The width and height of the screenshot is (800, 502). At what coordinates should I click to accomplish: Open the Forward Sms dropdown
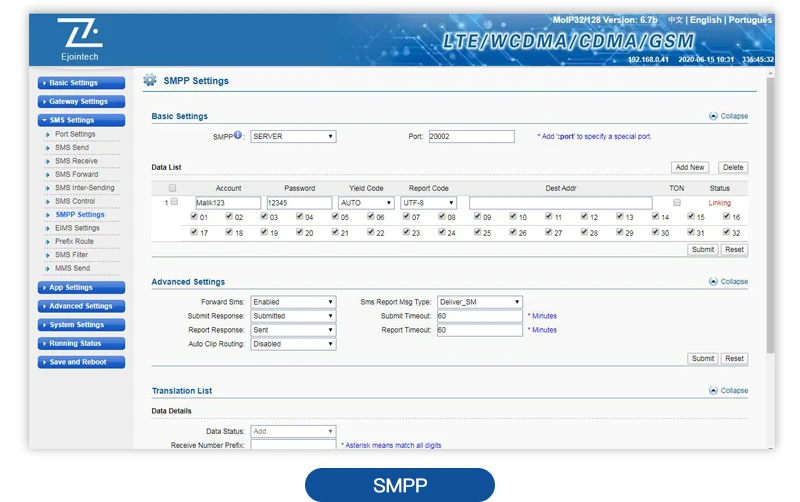click(292, 301)
